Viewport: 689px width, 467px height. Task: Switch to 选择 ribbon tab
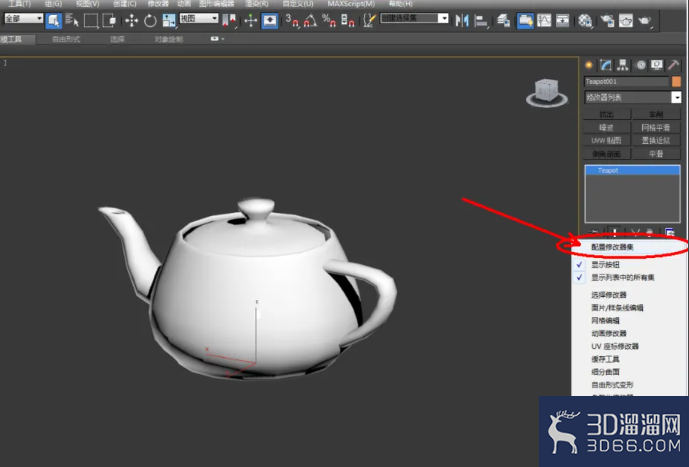[117, 39]
